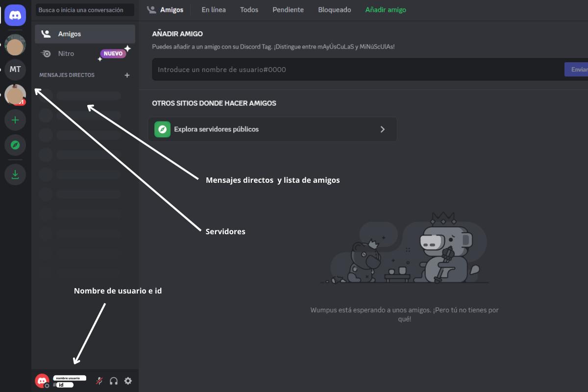Open the Bloqueado tab

point(334,10)
